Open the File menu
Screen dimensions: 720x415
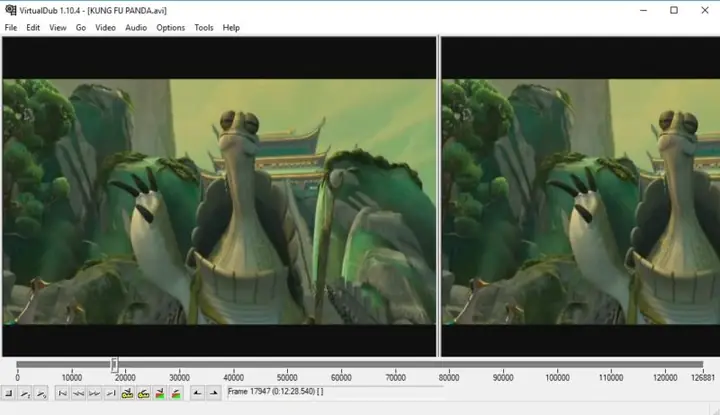click(x=11, y=28)
